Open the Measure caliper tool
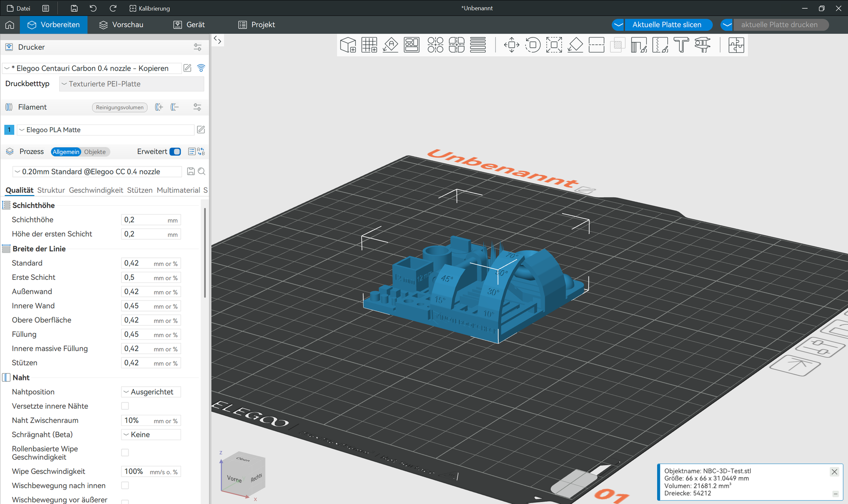 click(x=702, y=45)
